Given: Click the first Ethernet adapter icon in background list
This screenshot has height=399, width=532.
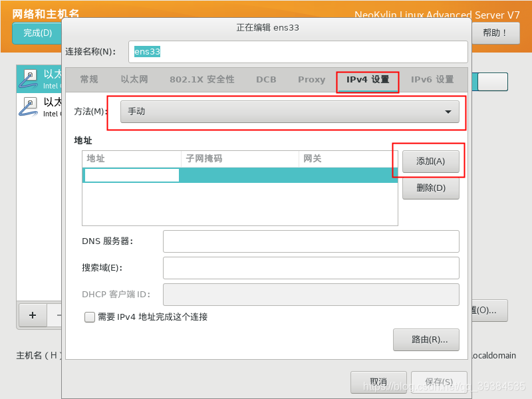Looking at the screenshot, I should click(x=29, y=79).
